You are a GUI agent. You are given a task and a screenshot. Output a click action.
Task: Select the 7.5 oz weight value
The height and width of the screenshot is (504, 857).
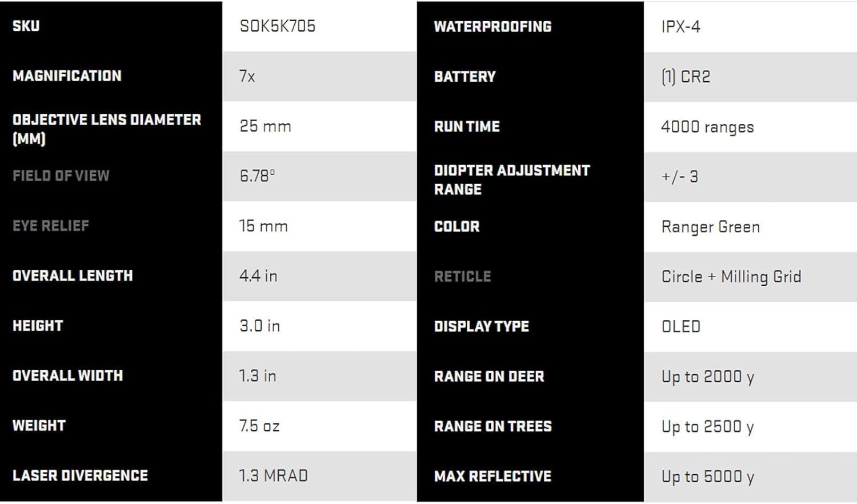pos(259,426)
